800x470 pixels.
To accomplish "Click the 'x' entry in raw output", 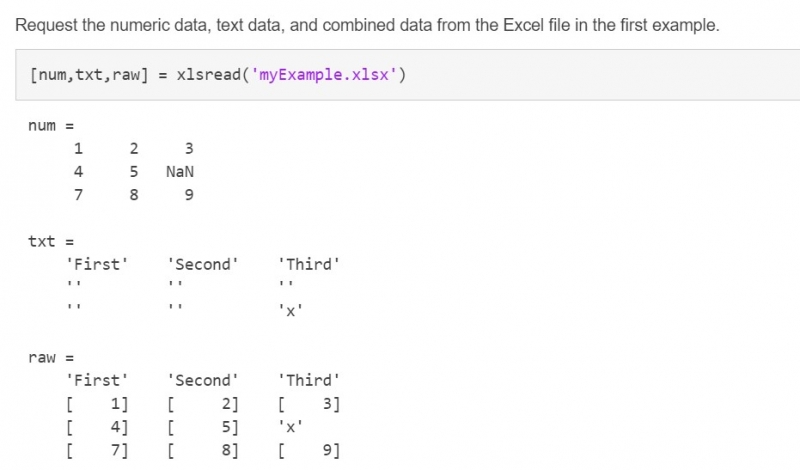I will coord(290,427).
